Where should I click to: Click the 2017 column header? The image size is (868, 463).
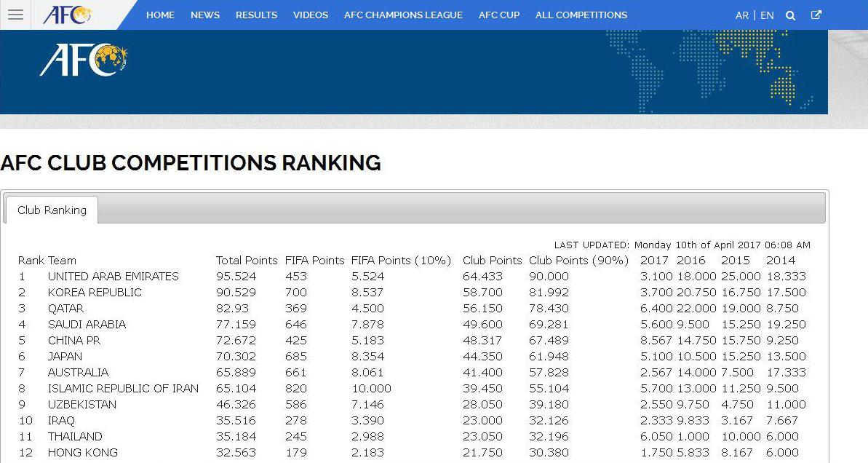(x=654, y=261)
